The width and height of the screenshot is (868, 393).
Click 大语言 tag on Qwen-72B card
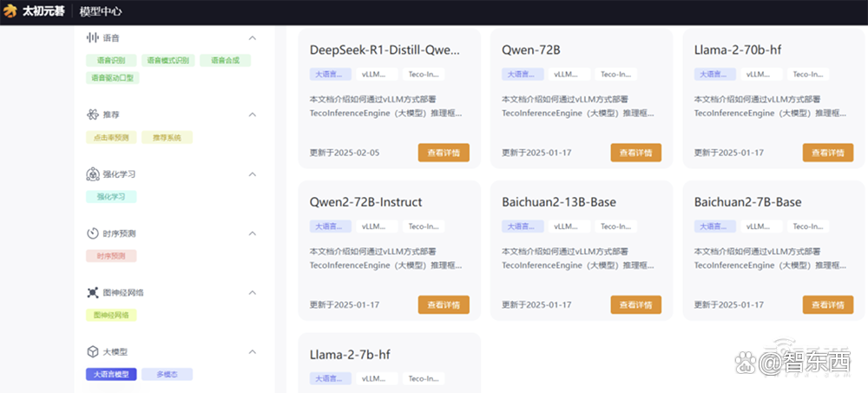(x=523, y=74)
